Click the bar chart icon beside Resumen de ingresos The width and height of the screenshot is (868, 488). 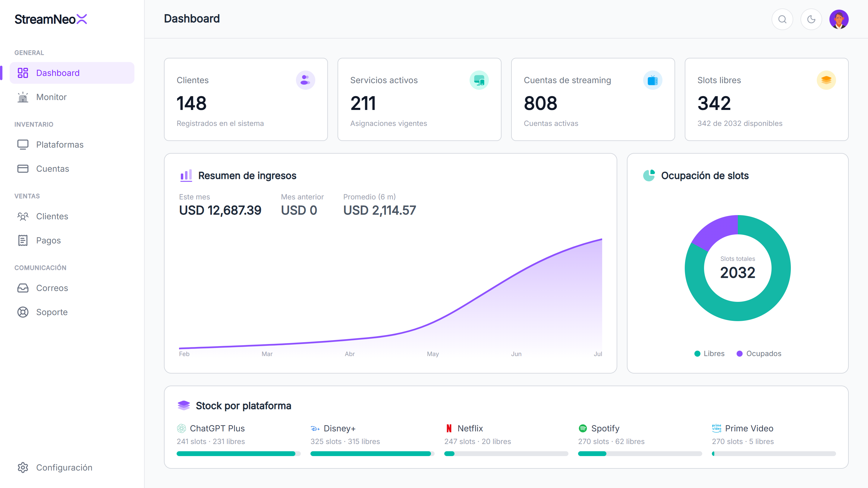(x=186, y=175)
